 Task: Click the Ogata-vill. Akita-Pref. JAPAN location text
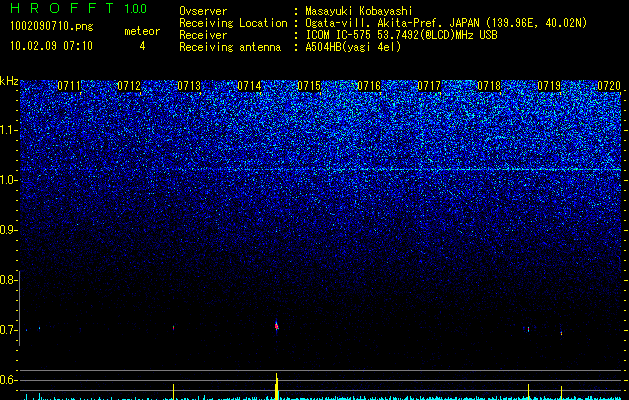point(446,23)
